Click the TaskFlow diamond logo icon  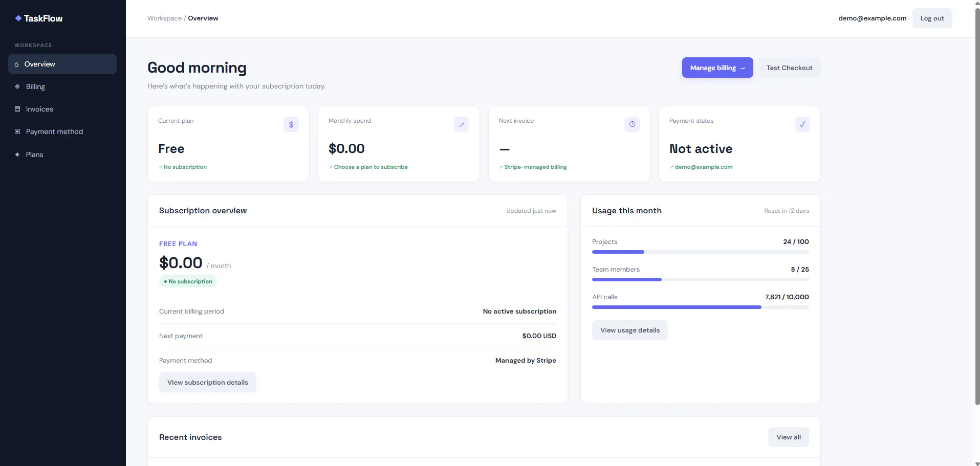[18, 18]
